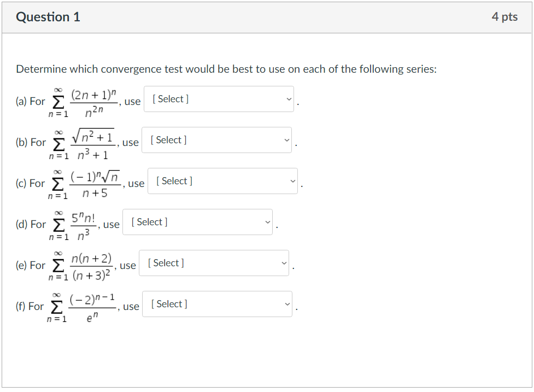This screenshot has width=534, height=392.
Task: Open the [Select] dropdown for series (f)
Action: 216,304
